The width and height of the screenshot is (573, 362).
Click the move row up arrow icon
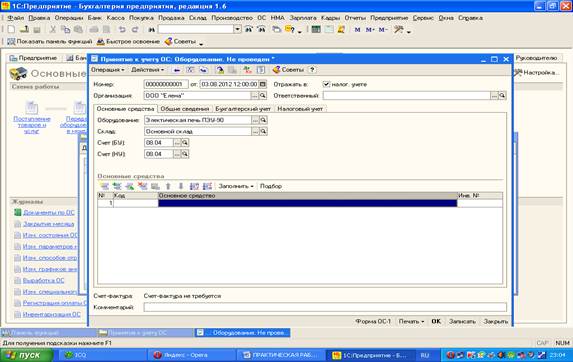[168, 186]
